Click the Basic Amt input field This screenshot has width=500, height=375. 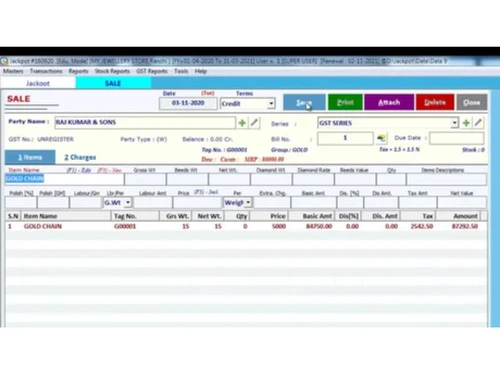coord(313,202)
